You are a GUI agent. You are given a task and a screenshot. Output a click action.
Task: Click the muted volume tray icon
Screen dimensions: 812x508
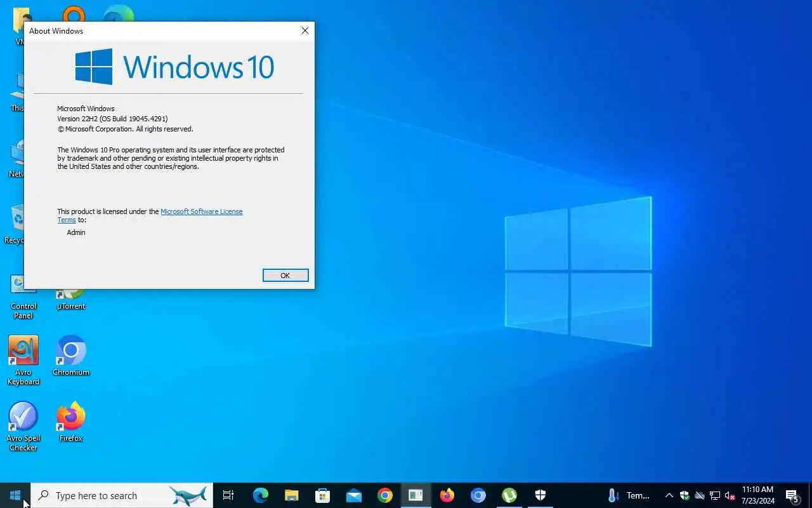[730, 495]
